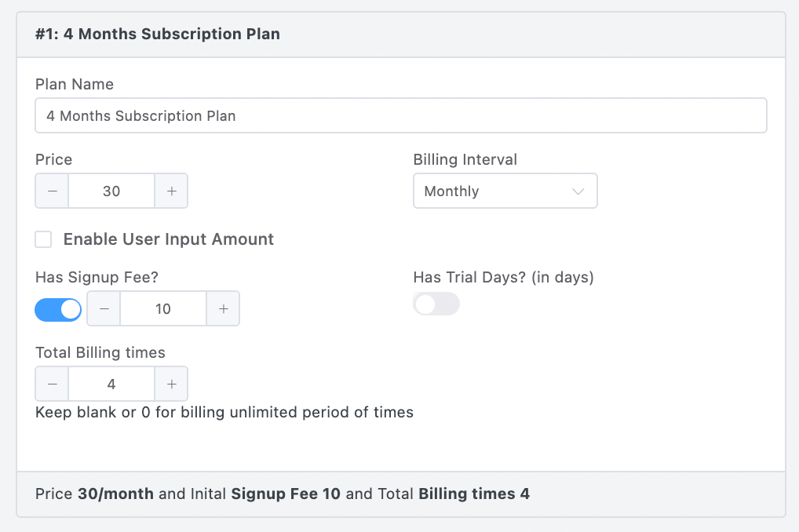This screenshot has height=532, width=799.
Task: Increase the Price value with plus
Action: point(171,191)
